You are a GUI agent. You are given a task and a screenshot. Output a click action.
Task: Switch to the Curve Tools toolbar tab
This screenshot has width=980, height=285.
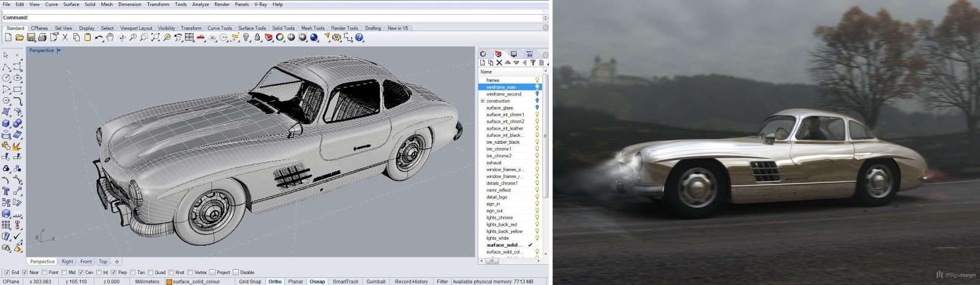(219, 28)
